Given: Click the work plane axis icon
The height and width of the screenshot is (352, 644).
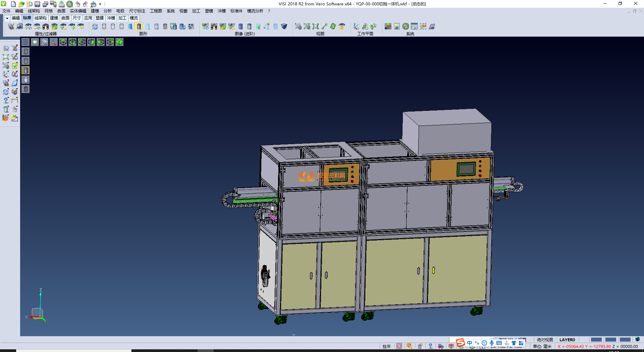Looking at the screenshot, I should pos(356,27).
